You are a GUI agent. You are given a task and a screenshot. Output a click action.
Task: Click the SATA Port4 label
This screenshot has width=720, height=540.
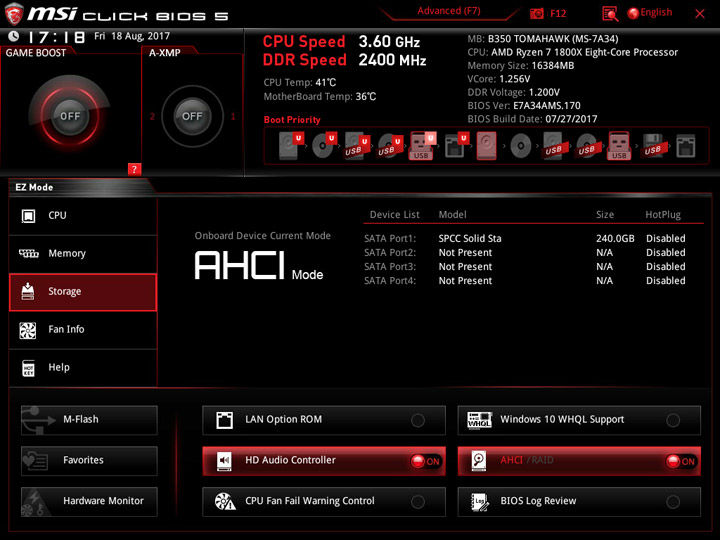[x=390, y=281]
